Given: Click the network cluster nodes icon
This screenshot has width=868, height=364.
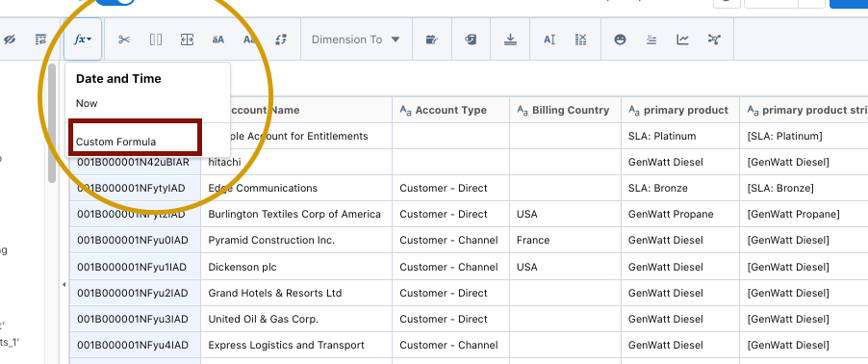Looking at the screenshot, I should 714,39.
